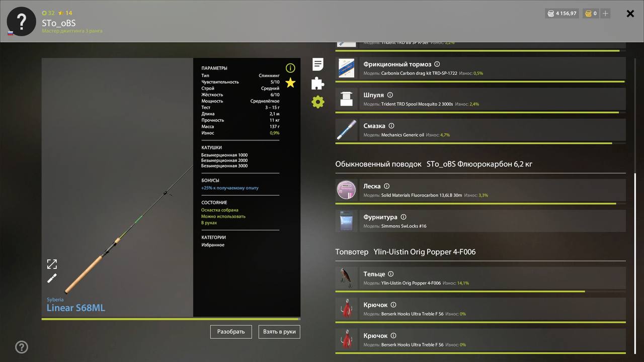This screenshot has height=362, width=644.
Task: Open the puzzle piece components tab
Action: pyautogui.click(x=318, y=83)
